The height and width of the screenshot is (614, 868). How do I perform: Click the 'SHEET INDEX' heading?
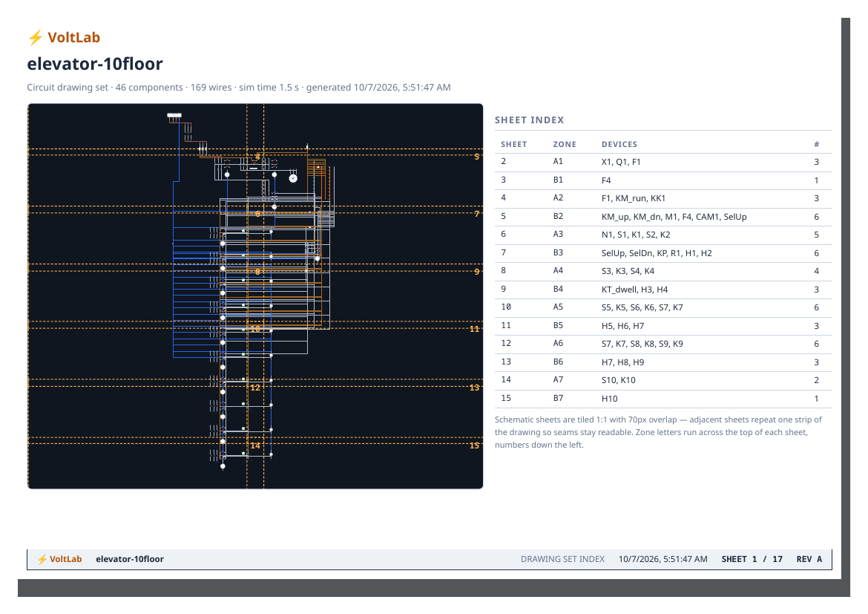(529, 120)
